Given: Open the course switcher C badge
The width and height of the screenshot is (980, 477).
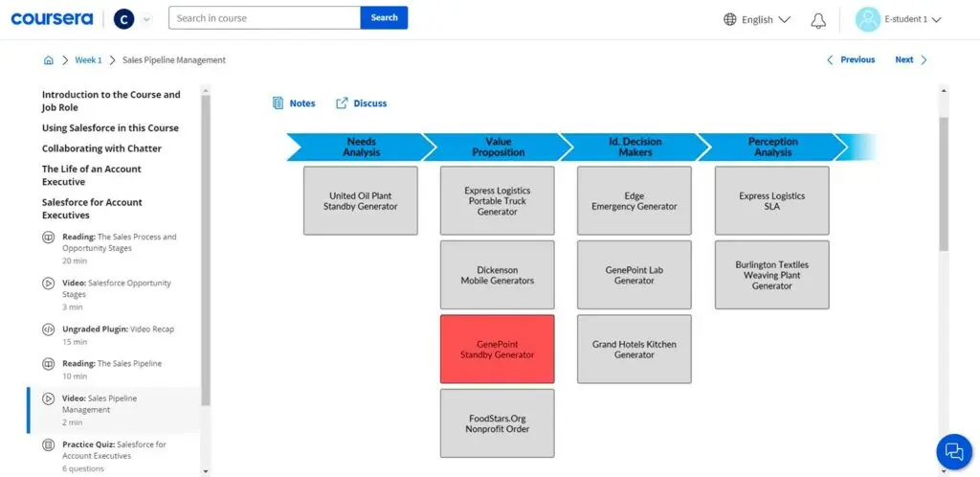Looking at the screenshot, I should [123, 19].
